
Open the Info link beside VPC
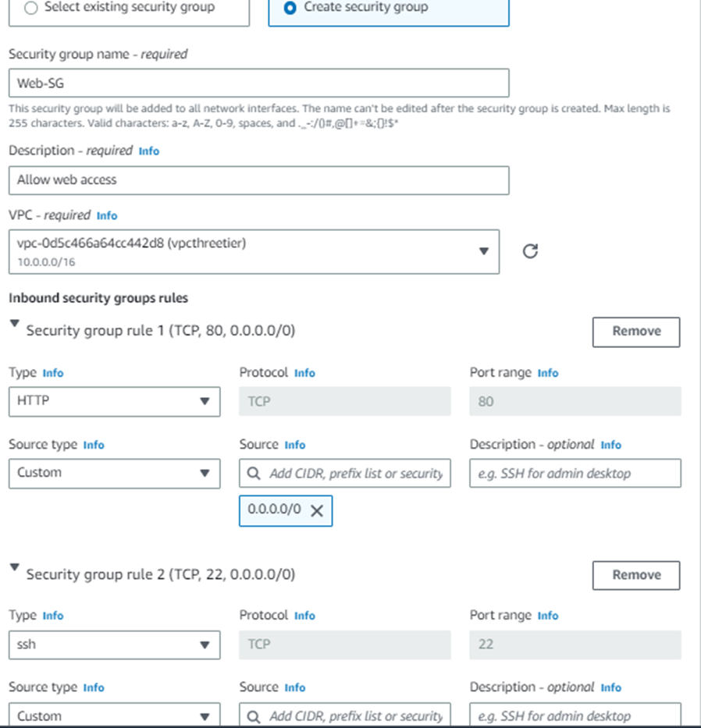pyautogui.click(x=107, y=215)
